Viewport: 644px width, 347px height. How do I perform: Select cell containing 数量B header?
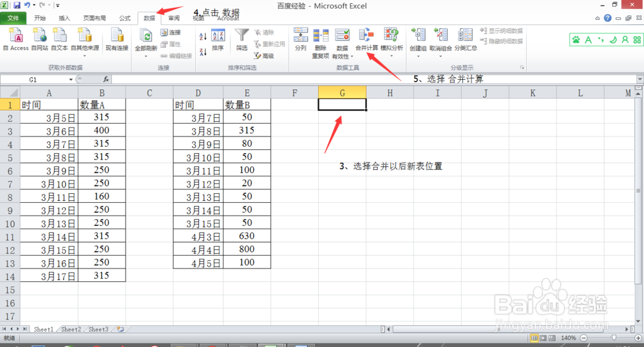click(247, 105)
